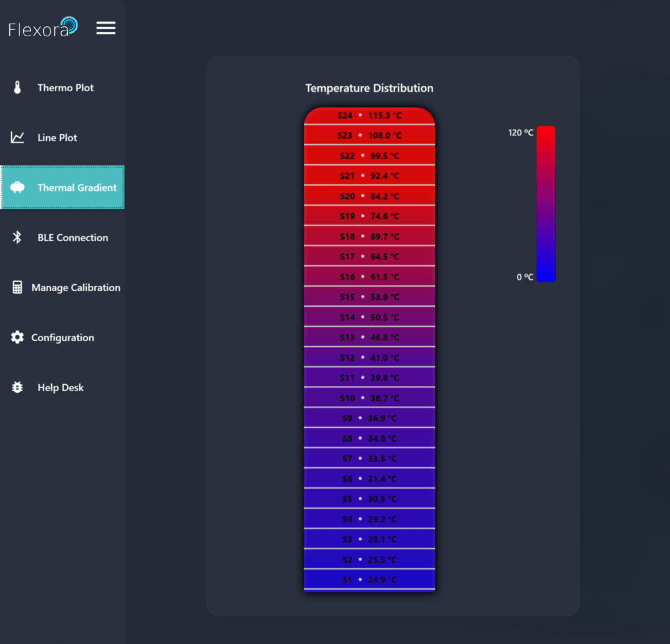Click the temperature color scale bar

(546, 204)
